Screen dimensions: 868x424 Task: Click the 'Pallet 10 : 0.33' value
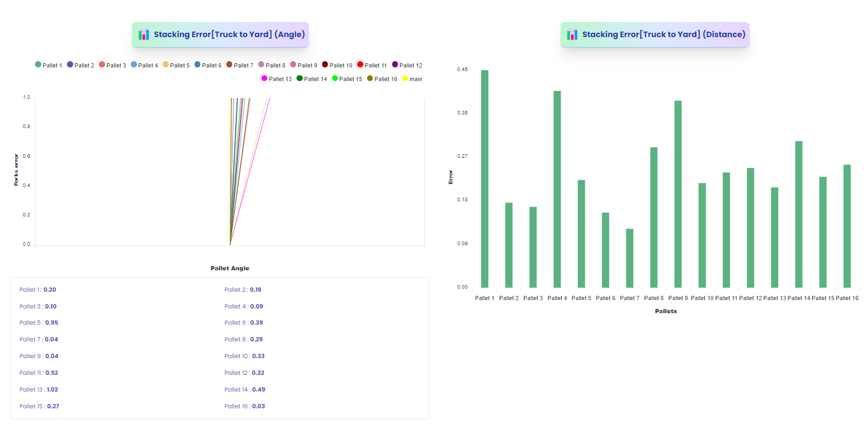245,356
